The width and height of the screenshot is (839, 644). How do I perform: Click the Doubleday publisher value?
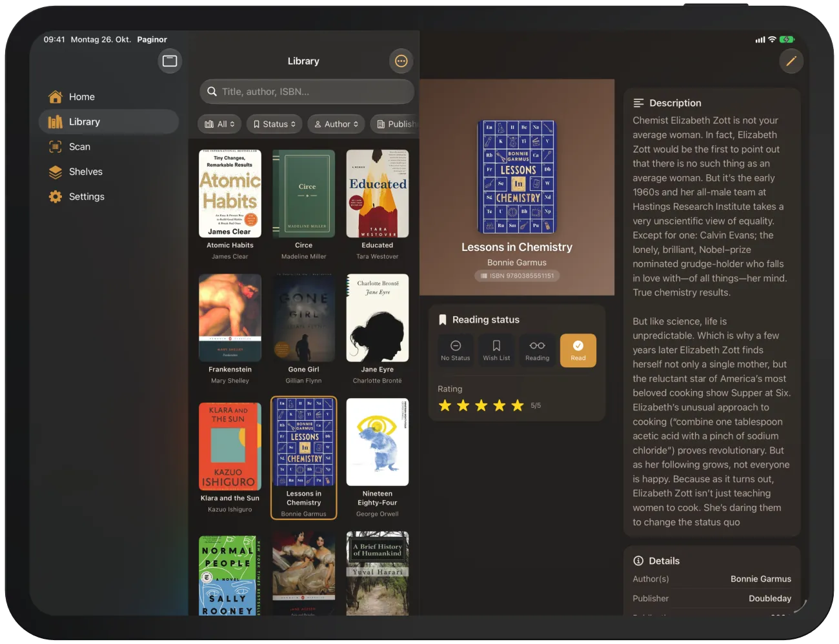[x=769, y=598]
